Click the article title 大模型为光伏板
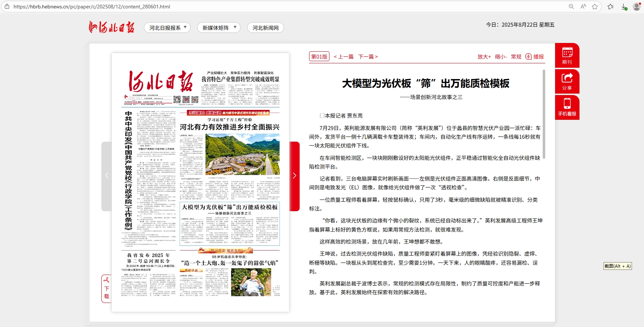 pos(426,83)
